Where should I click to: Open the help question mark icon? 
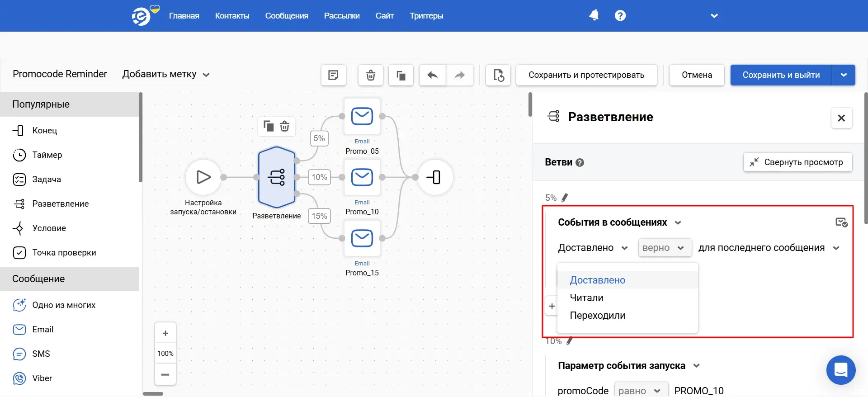620,15
